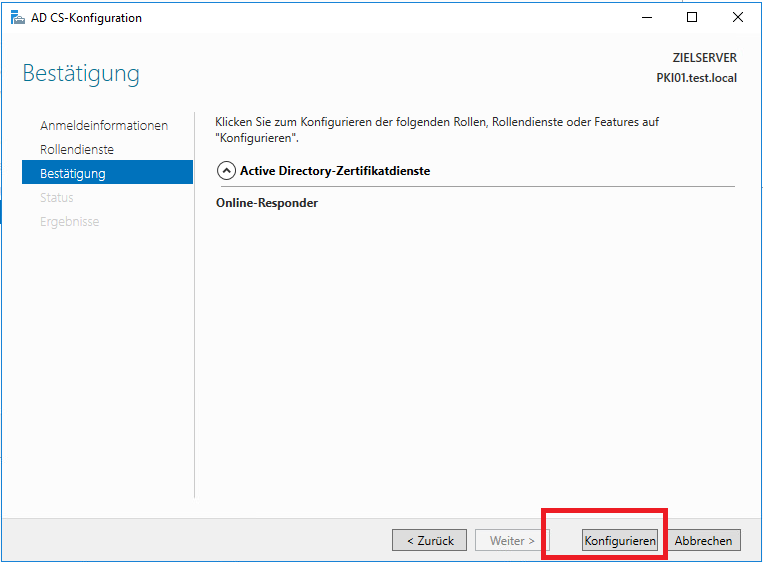Viewport: 763px width, 562px height.
Task: Click the PKI01.test.local server name
Action: tap(696, 78)
